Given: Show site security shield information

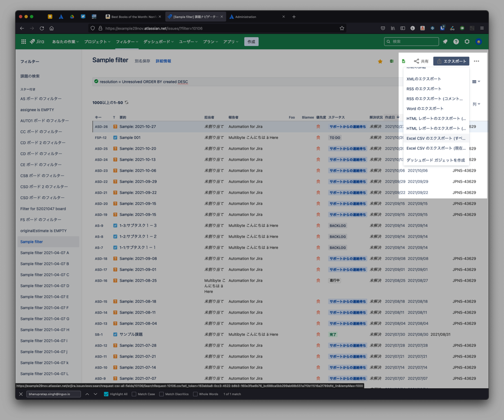Looking at the screenshot, I should click(92, 28).
